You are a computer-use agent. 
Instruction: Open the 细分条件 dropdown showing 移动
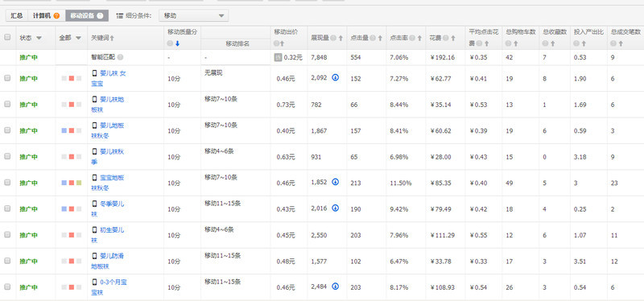pos(193,16)
